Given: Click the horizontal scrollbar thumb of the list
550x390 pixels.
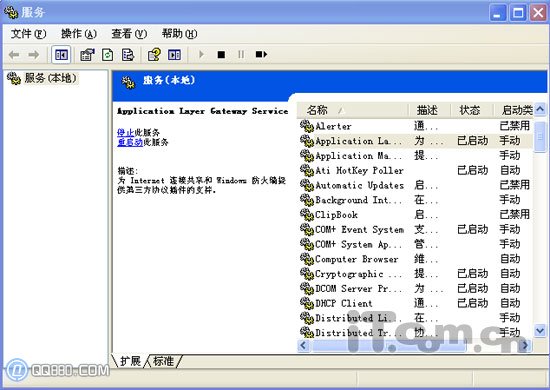Looking at the screenshot, I should point(389,345).
